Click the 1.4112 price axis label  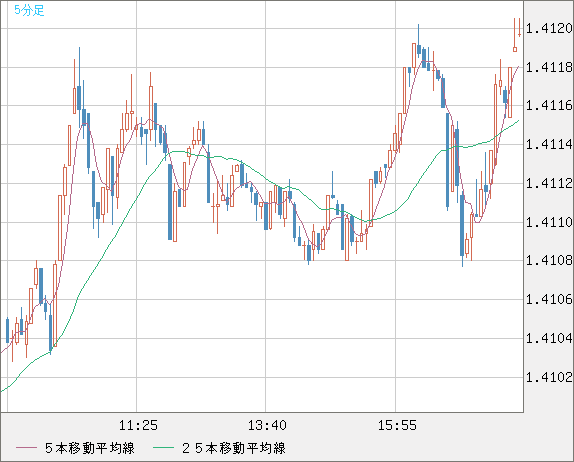click(x=549, y=183)
